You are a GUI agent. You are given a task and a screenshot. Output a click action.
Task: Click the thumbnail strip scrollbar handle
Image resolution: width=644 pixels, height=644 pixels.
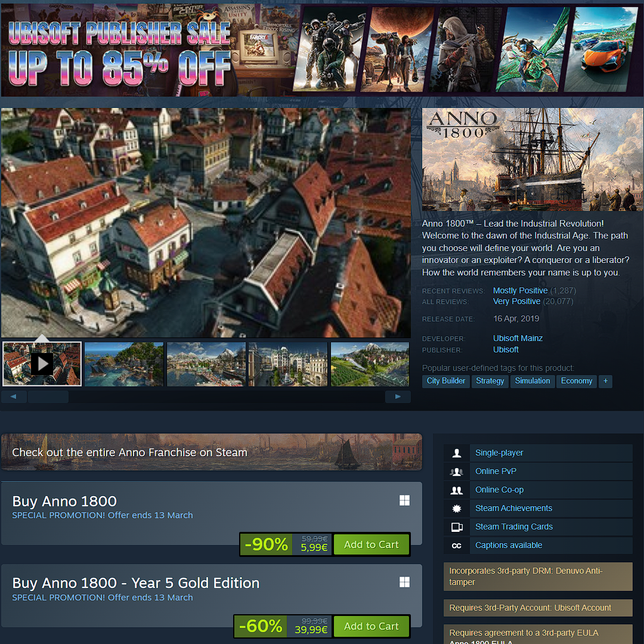(48, 397)
